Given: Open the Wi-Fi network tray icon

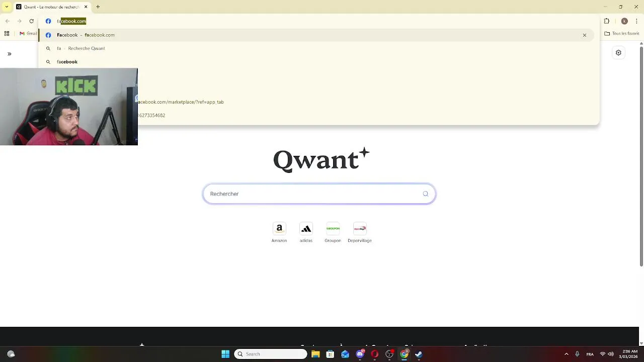Looking at the screenshot, I should (603, 354).
